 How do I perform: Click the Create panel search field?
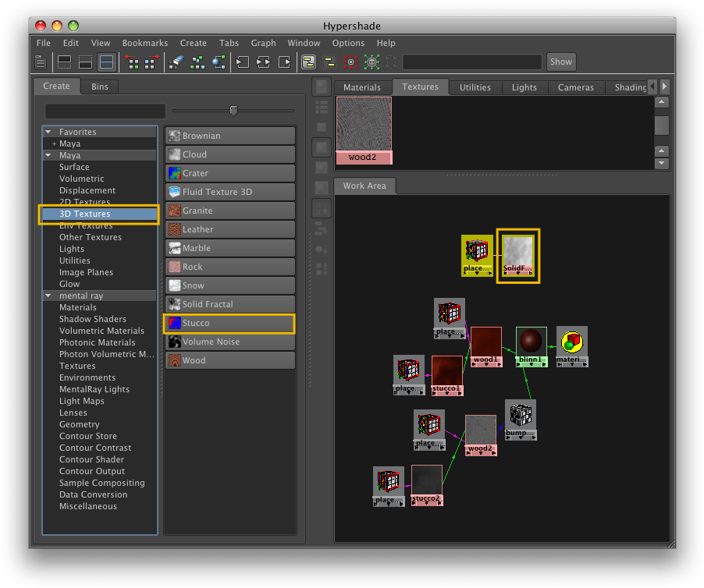(105, 111)
